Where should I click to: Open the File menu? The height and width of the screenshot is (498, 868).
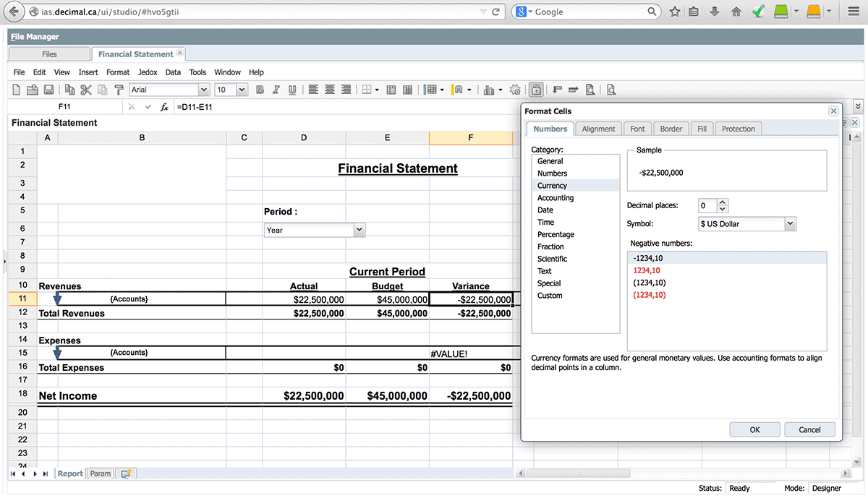coord(19,72)
